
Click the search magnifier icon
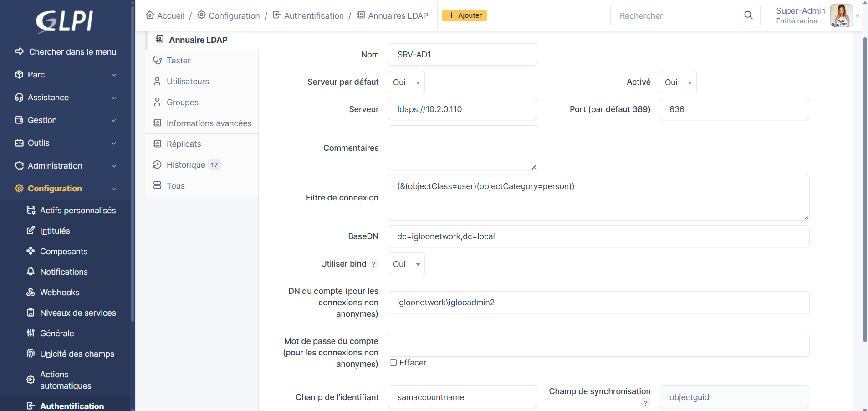(x=748, y=15)
